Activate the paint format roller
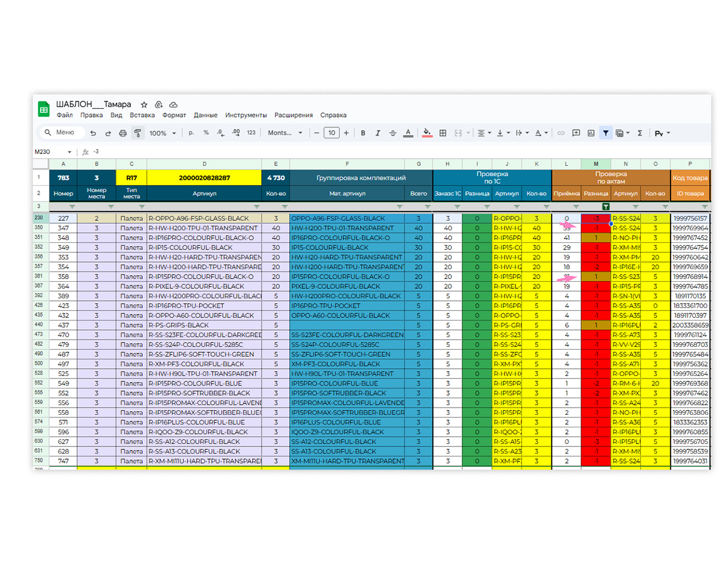The width and height of the screenshot is (728, 564). [137, 133]
